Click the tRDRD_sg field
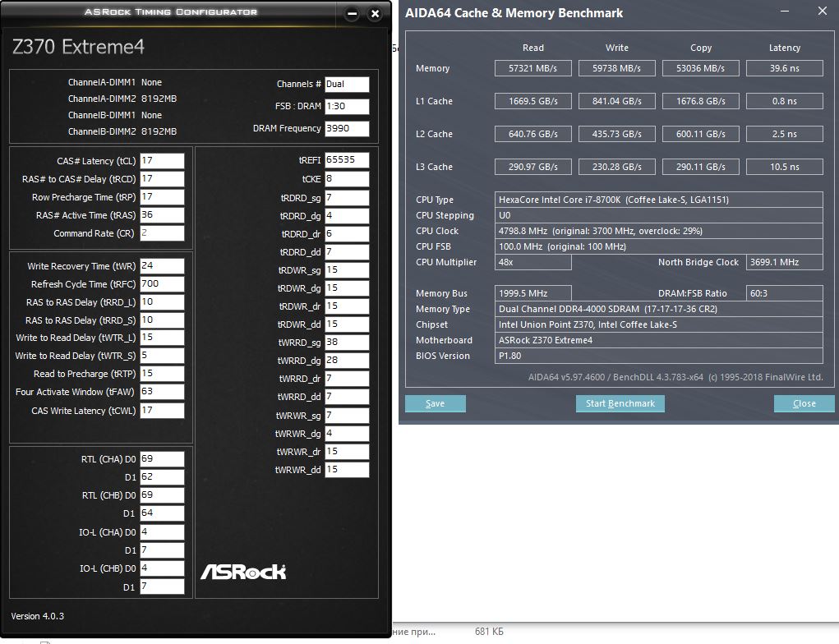 pos(347,198)
